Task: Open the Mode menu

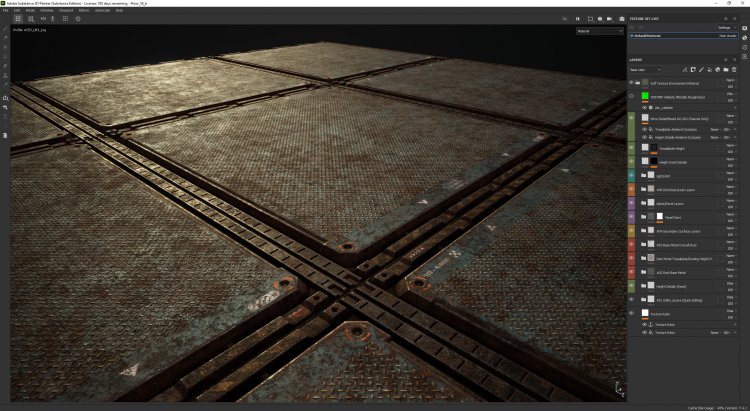Action: point(30,10)
